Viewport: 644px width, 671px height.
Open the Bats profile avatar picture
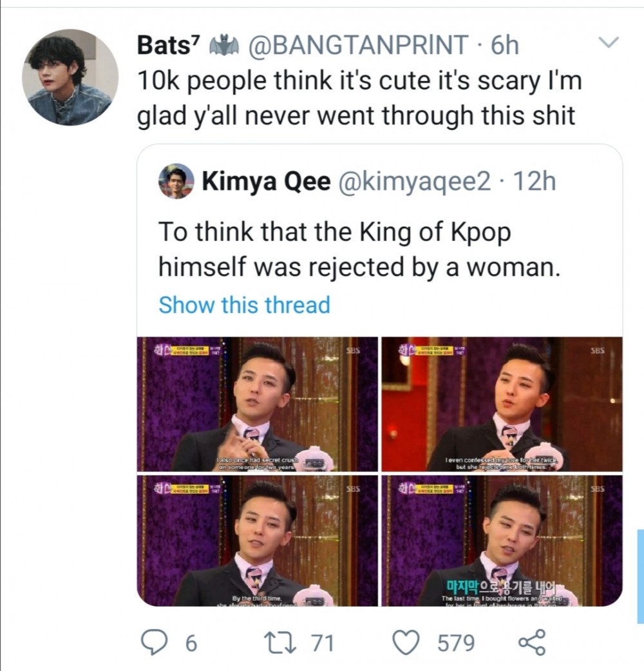pos(70,77)
